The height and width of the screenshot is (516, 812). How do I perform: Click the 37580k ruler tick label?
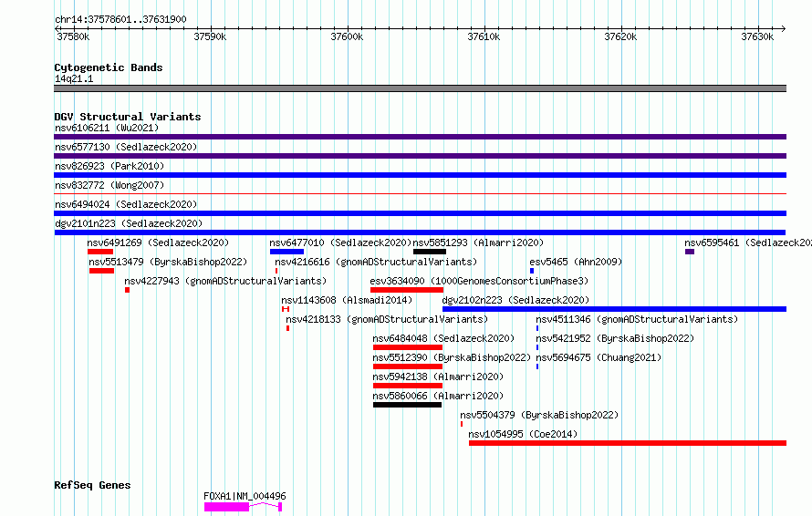click(x=73, y=36)
